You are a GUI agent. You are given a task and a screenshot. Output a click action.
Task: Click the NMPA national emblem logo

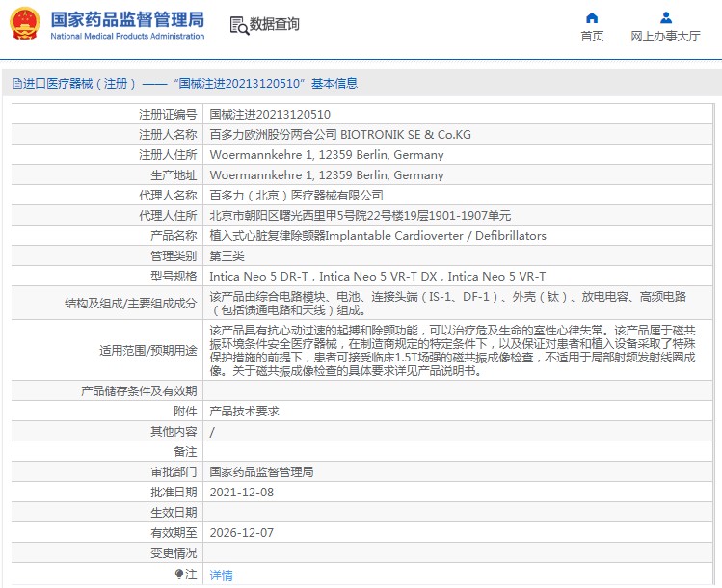coord(25,24)
